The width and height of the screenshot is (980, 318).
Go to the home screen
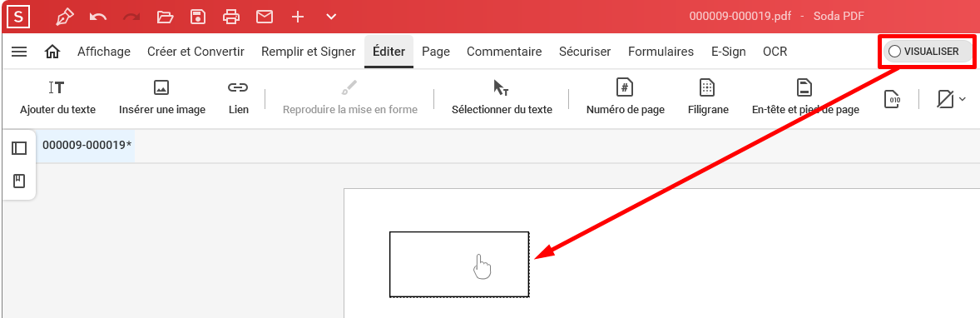[x=52, y=52]
